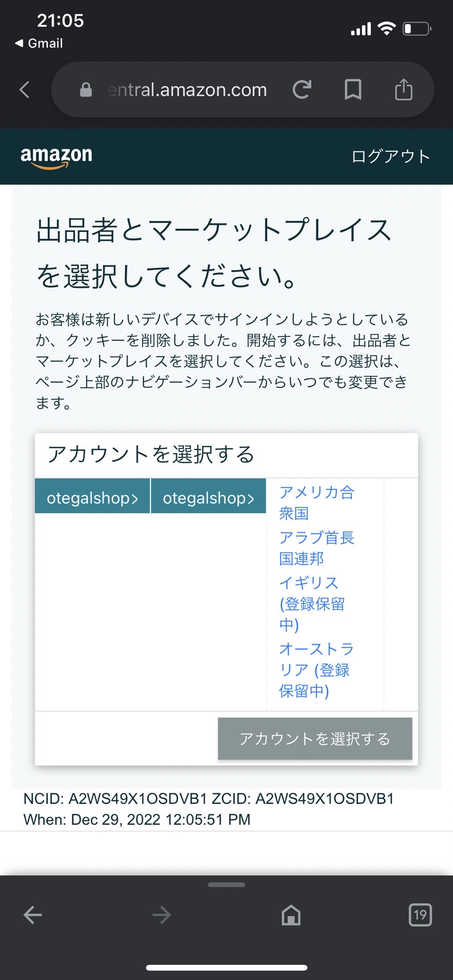
Task: Tap the ログアウト link
Action: (391, 156)
